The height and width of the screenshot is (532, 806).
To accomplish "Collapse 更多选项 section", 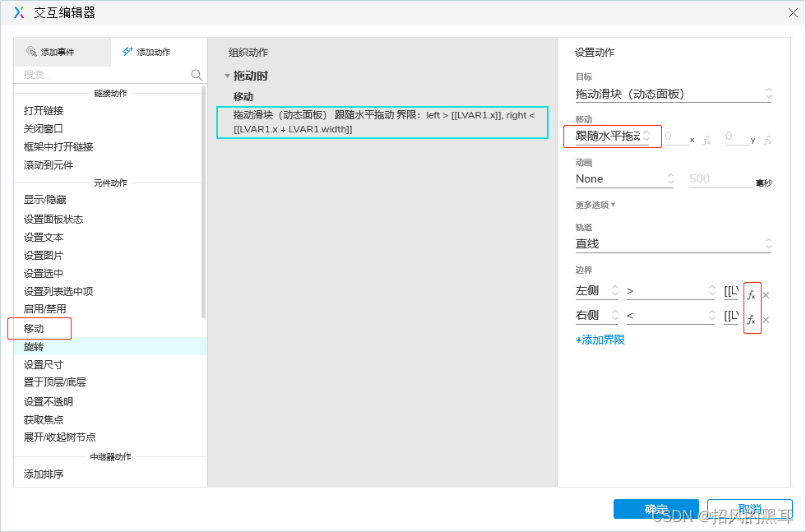I will tap(595, 205).
